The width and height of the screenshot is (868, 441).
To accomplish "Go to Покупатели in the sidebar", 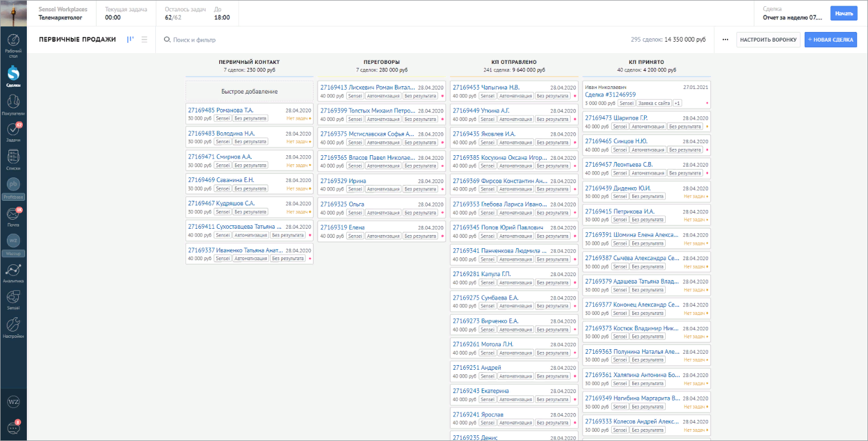I will (13, 104).
